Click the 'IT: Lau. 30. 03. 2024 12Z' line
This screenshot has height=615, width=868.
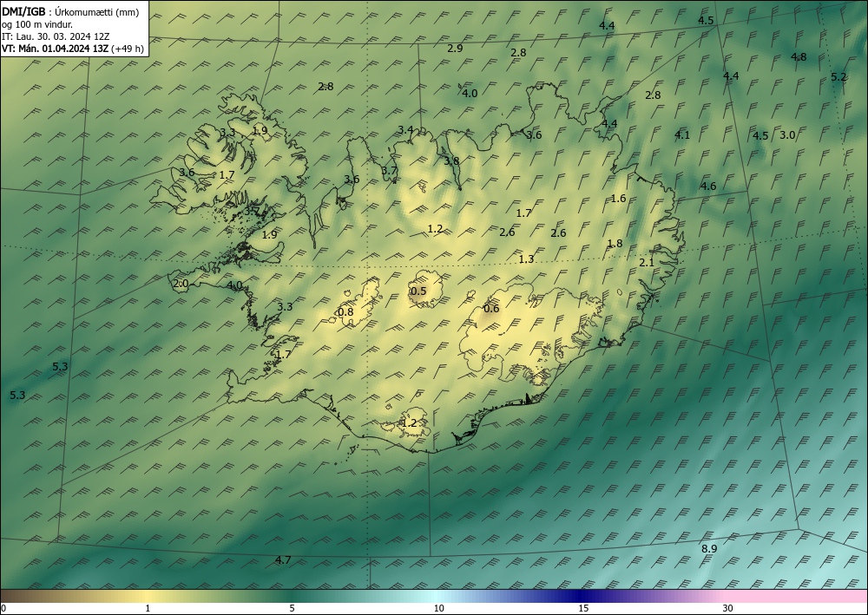click(56, 36)
